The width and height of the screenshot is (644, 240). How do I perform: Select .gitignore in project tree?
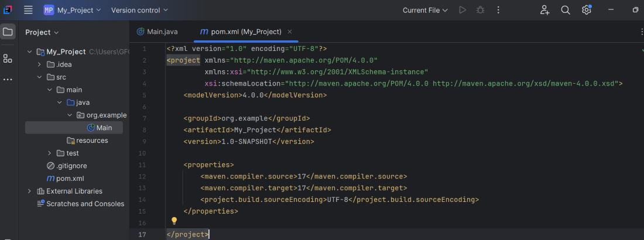coord(71,166)
